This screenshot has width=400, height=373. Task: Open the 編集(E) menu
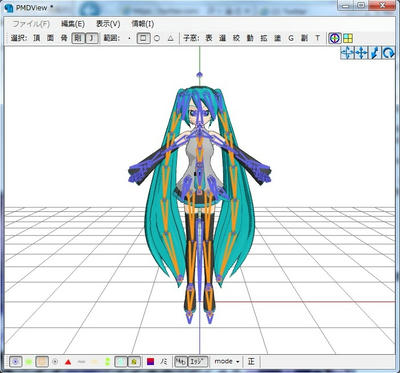click(x=73, y=24)
